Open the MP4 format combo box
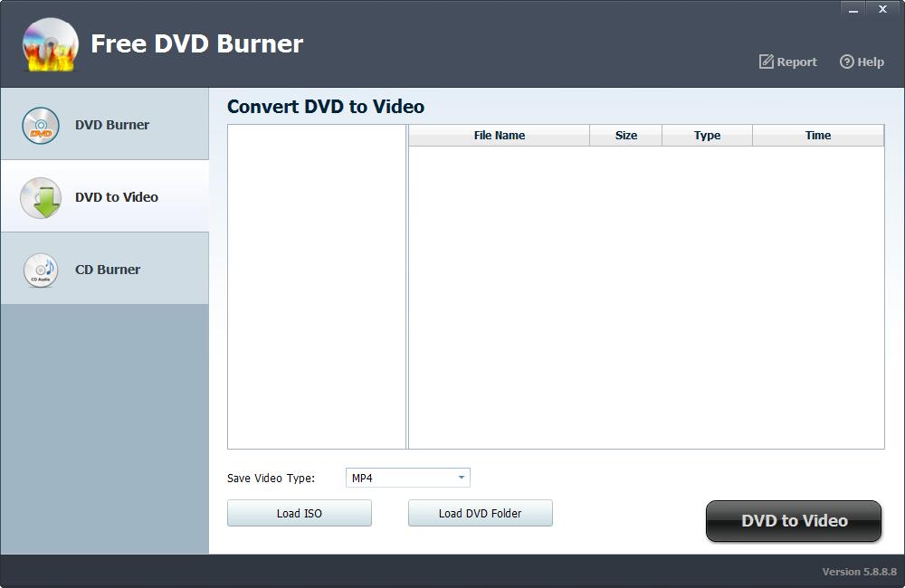Screen dimensions: 905x588 399,478
